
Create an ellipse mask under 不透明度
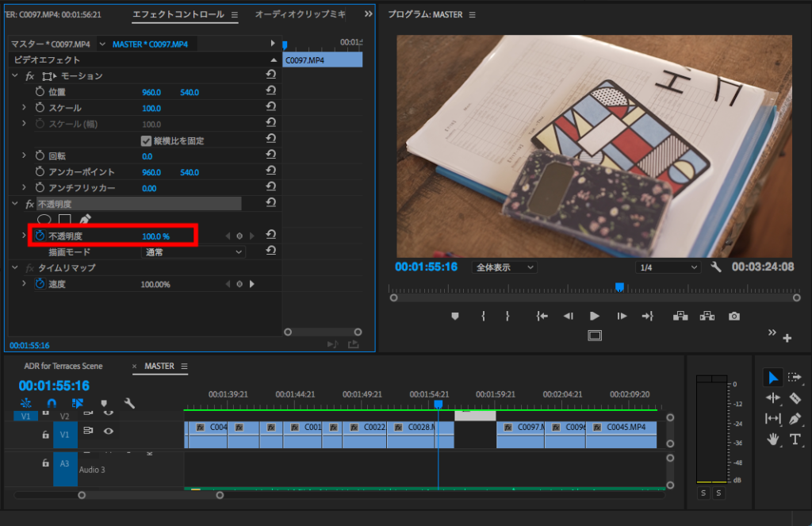[x=44, y=220]
